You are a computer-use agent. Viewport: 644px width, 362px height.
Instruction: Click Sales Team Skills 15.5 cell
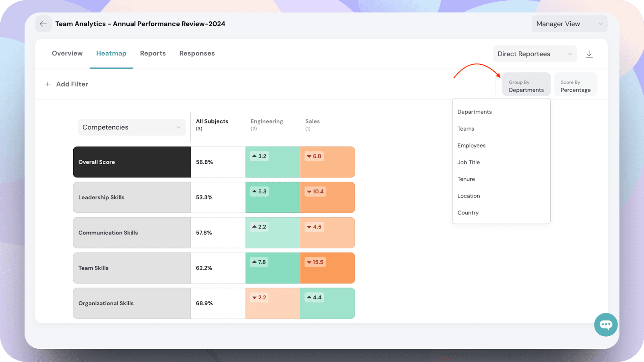327,268
